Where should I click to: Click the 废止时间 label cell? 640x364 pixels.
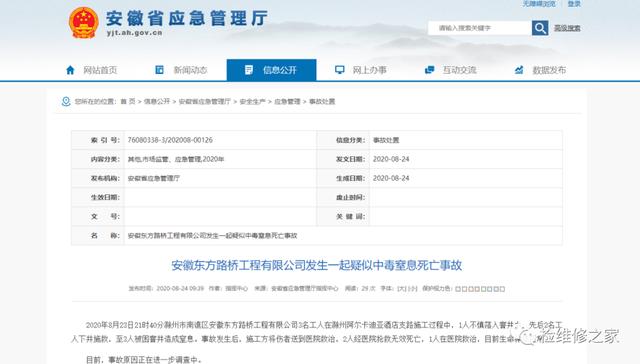click(343, 198)
